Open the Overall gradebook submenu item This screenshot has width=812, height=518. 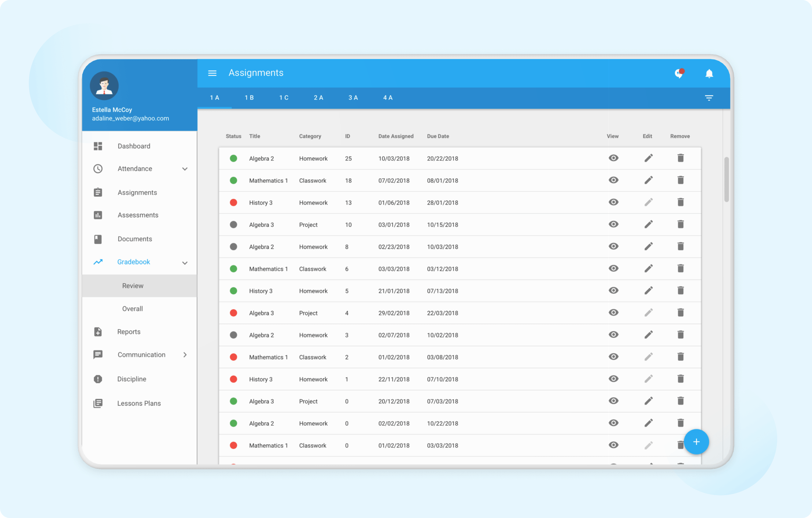pos(132,309)
